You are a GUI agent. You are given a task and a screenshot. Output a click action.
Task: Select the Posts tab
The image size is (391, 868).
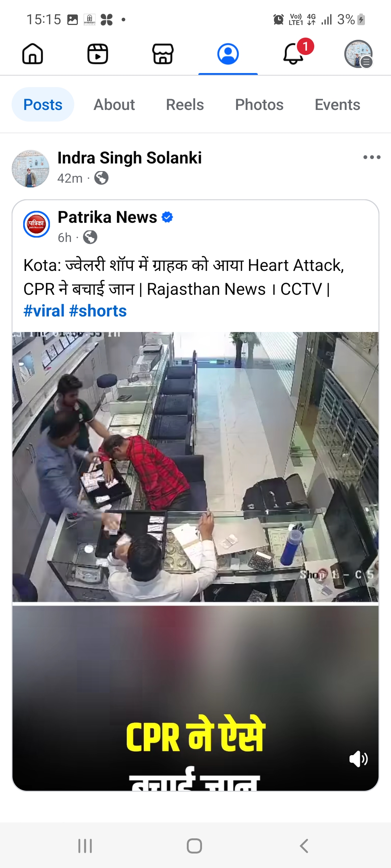tap(43, 105)
